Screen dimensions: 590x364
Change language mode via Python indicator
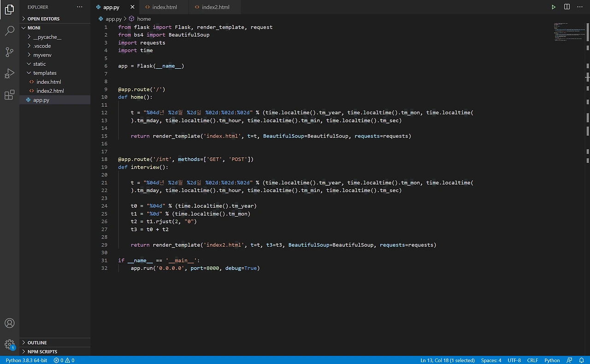tap(552, 360)
